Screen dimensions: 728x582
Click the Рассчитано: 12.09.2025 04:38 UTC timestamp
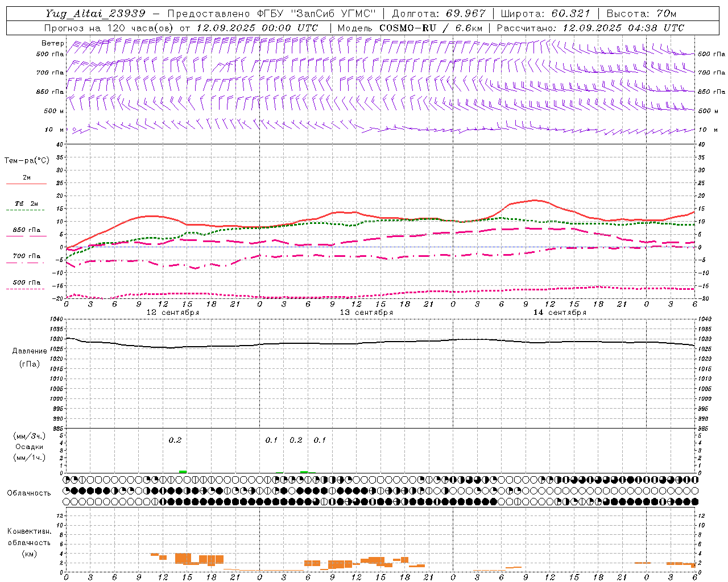click(x=590, y=28)
